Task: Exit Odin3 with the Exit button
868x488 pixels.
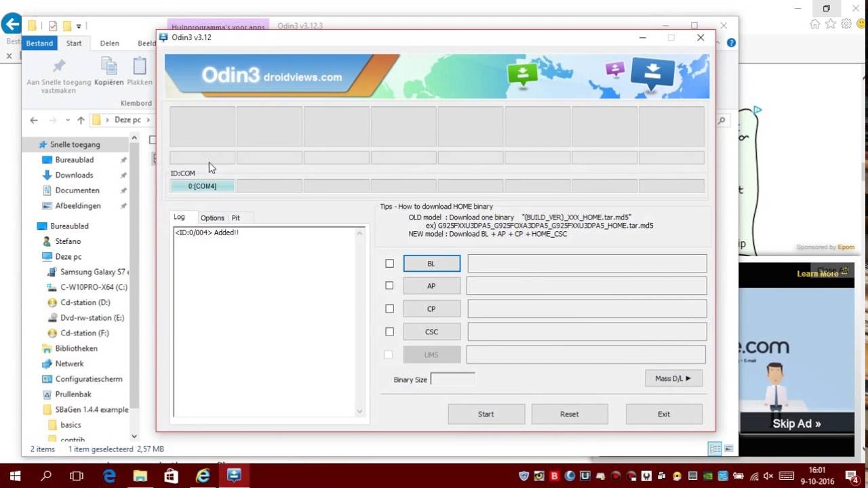Action: [x=664, y=414]
